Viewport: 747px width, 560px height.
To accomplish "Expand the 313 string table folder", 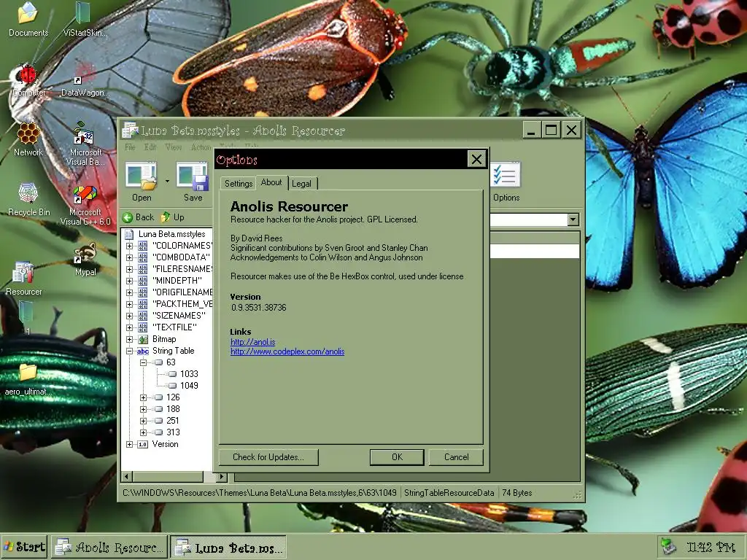I will (x=143, y=432).
